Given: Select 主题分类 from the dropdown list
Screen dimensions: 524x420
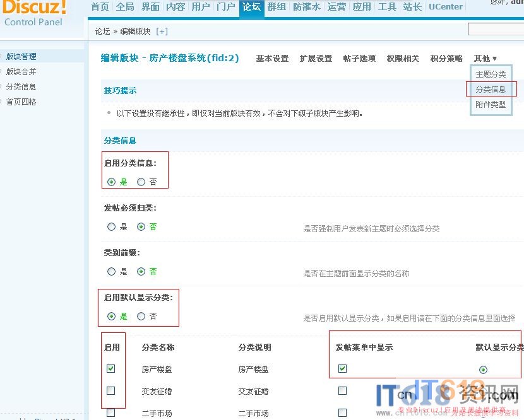Looking at the screenshot, I should tap(491, 74).
